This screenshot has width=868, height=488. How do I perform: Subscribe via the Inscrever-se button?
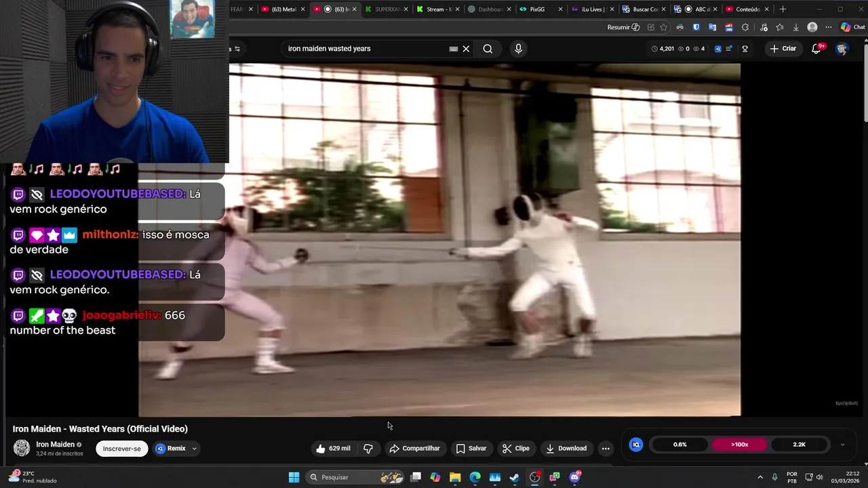click(x=122, y=448)
